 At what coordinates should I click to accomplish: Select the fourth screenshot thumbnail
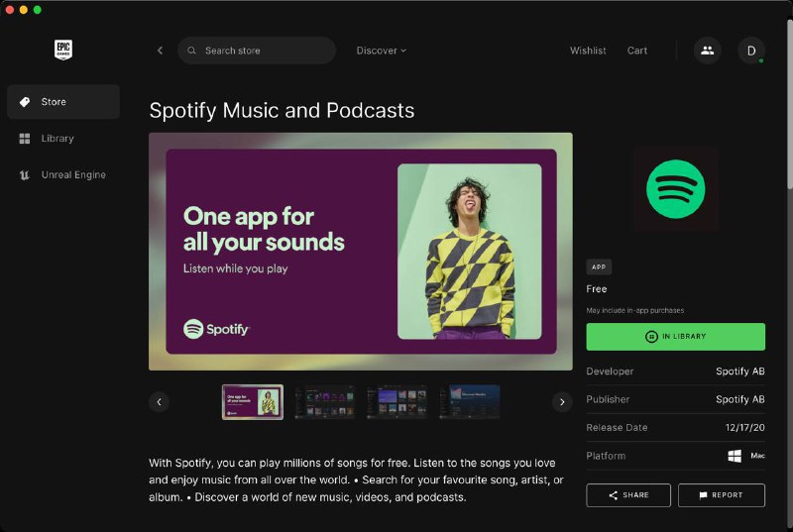(469, 402)
